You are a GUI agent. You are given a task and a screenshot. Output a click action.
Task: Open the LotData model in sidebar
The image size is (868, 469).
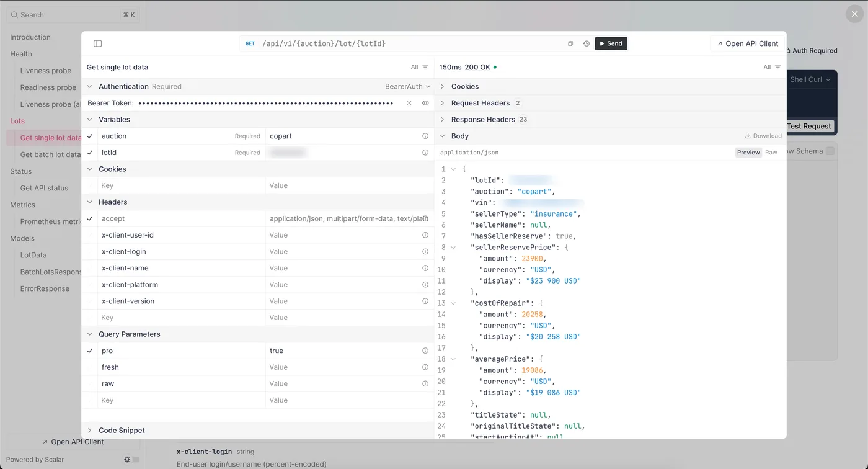point(33,255)
